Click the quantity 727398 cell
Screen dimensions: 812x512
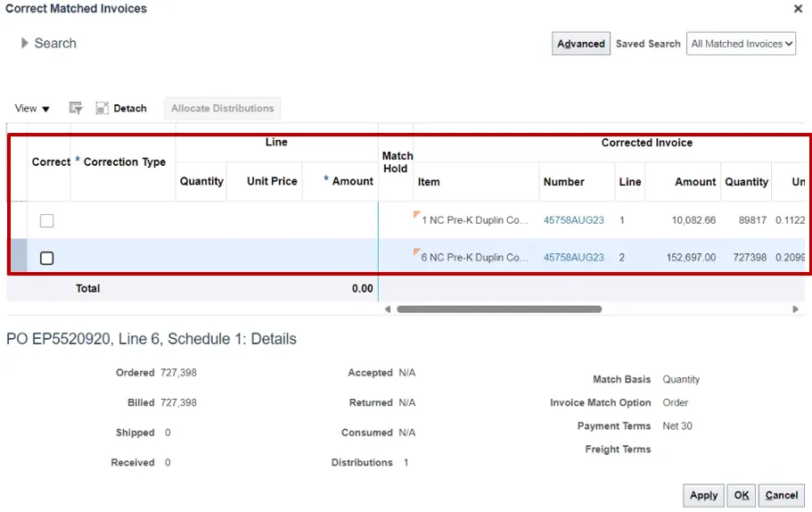tap(750, 258)
